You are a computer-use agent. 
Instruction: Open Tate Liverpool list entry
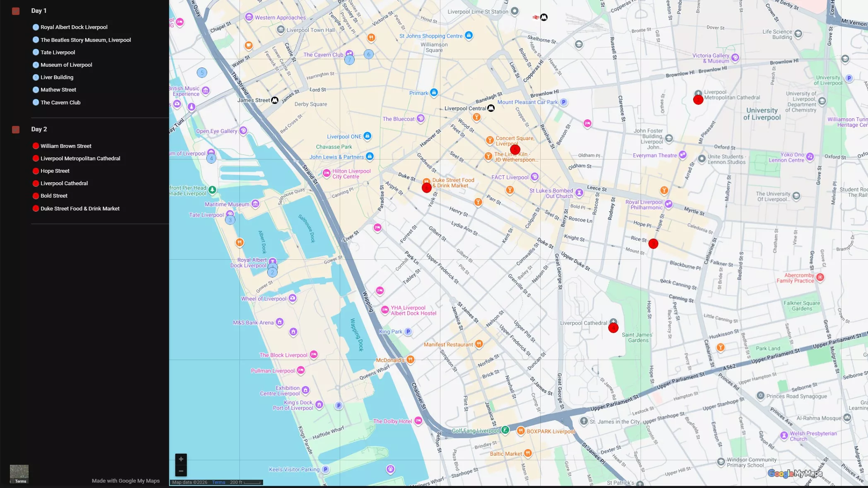click(x=58, y=53)
